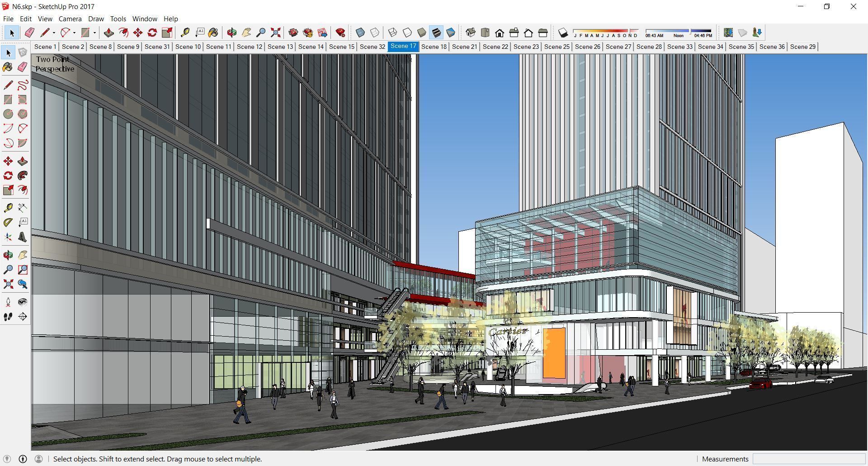Toggle Shaded With Textures style

[436, 33]
